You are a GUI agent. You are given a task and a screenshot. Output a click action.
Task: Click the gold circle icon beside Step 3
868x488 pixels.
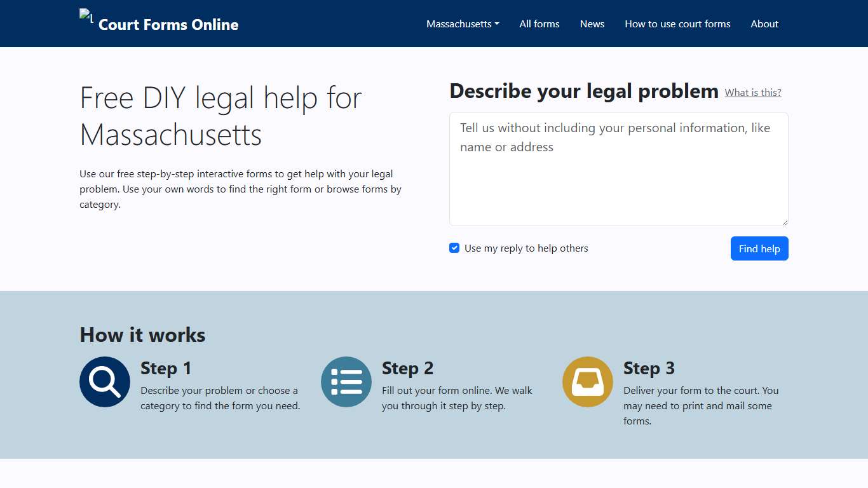[587, 381]
